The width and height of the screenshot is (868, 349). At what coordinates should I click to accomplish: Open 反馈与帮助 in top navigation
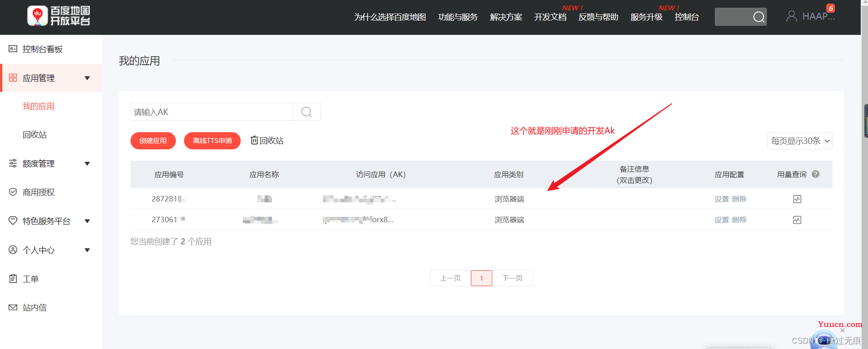pyautogui.click(x=598, y=17)
